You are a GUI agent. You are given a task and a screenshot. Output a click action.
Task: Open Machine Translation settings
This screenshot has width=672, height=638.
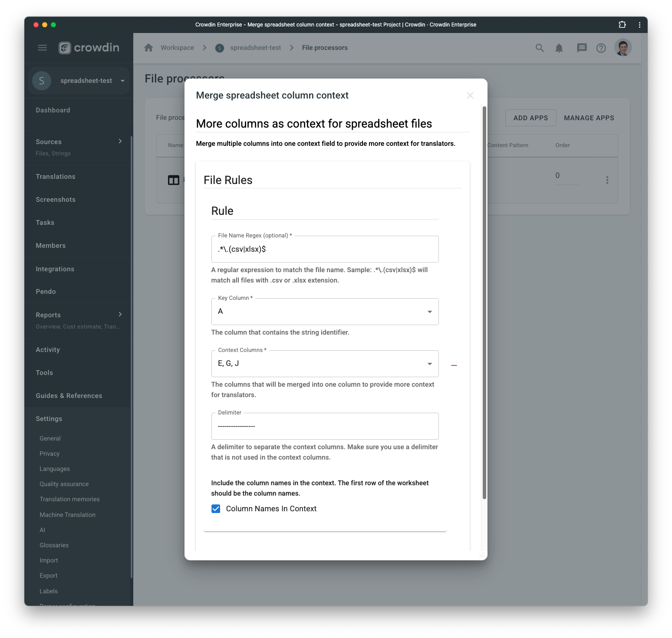coord(68,515)
